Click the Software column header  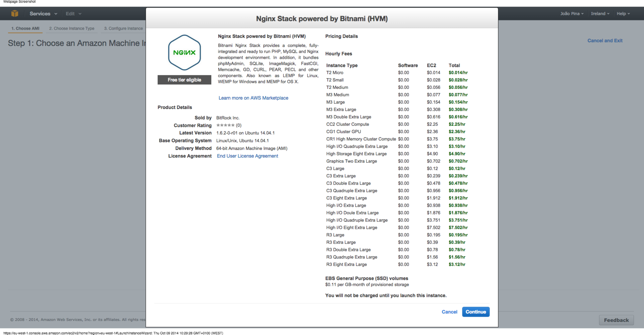tap(408, 66)
